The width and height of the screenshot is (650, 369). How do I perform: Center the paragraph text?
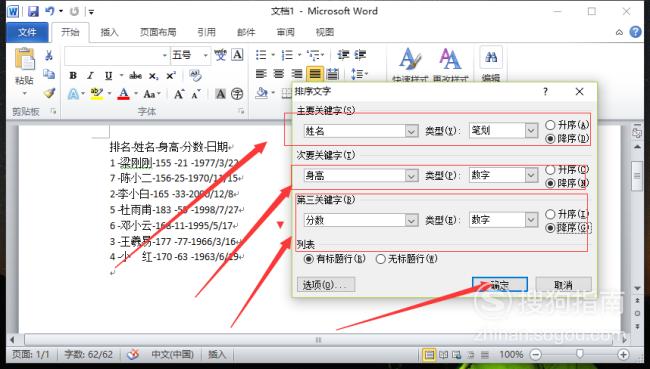(279, 74)
